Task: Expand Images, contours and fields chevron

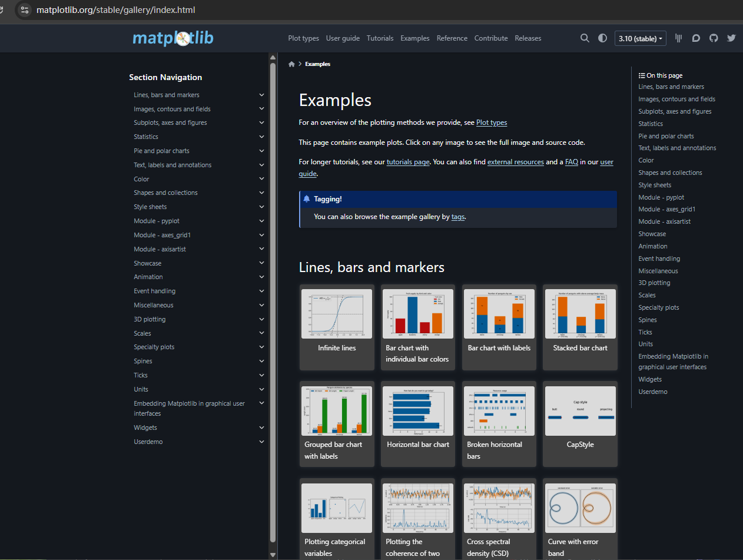Action: [x=261, y=109]
